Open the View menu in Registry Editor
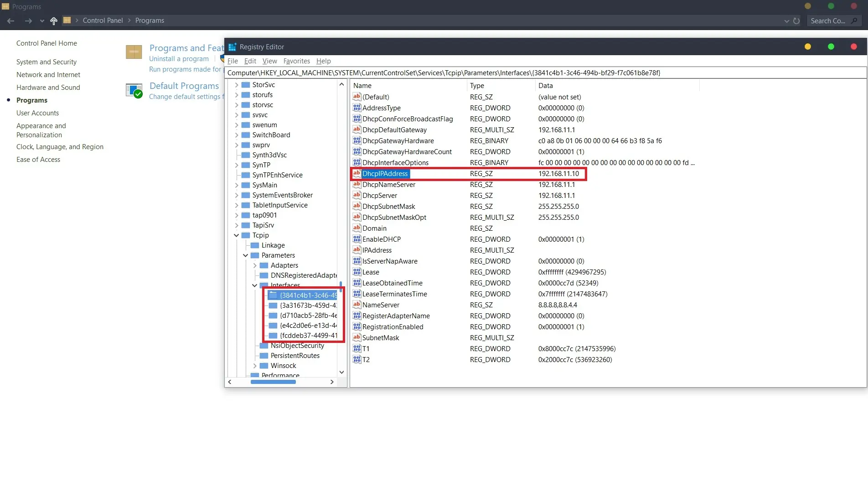The image size is (868, 487). pyautogui.click(x=270, y=61)
